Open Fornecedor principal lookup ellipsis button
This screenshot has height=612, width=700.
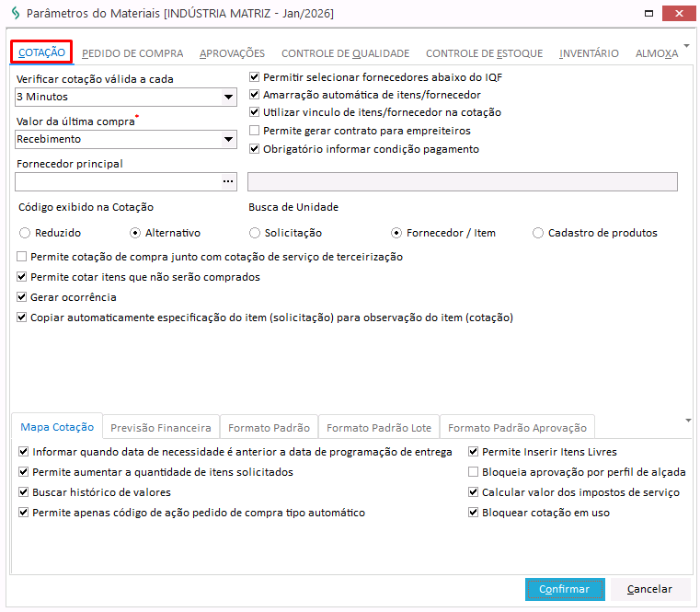pos(228,181)
